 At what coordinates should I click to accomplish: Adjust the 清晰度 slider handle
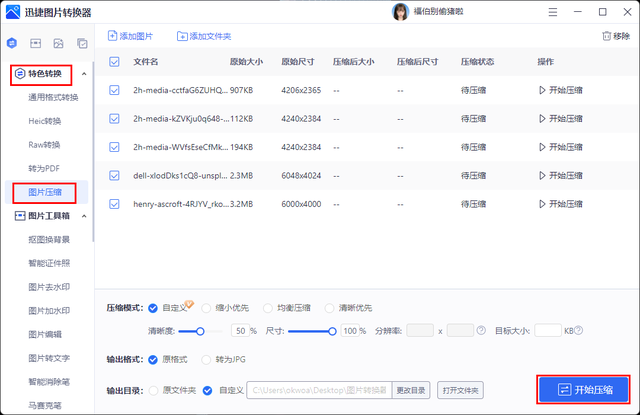200,331
